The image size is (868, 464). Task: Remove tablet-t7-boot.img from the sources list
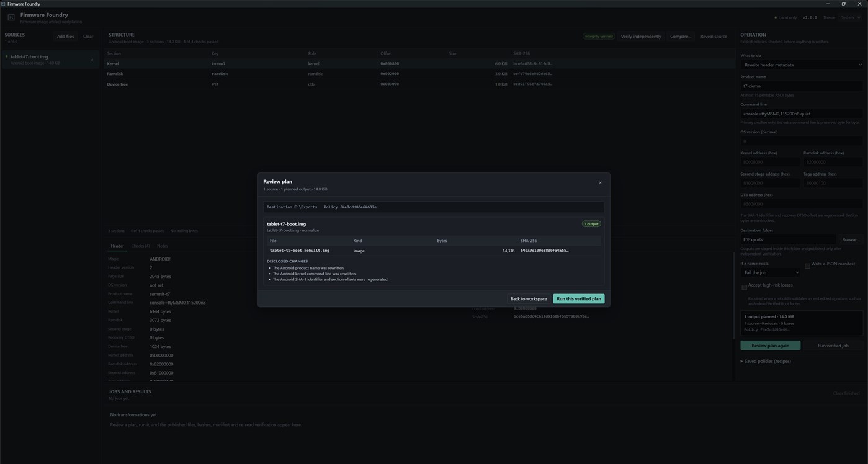(92, 60)
